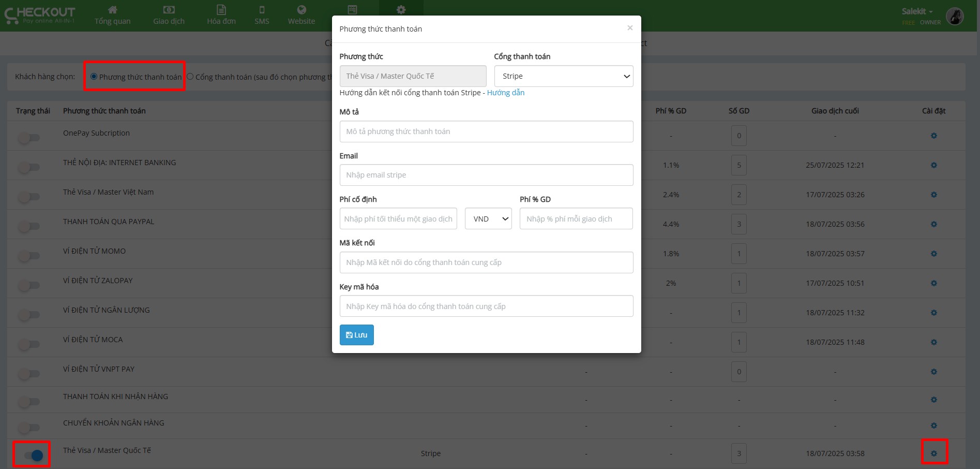Go to Hóa đơn tab
Screen dimensions: 980x469
click(x=221, y=16)
